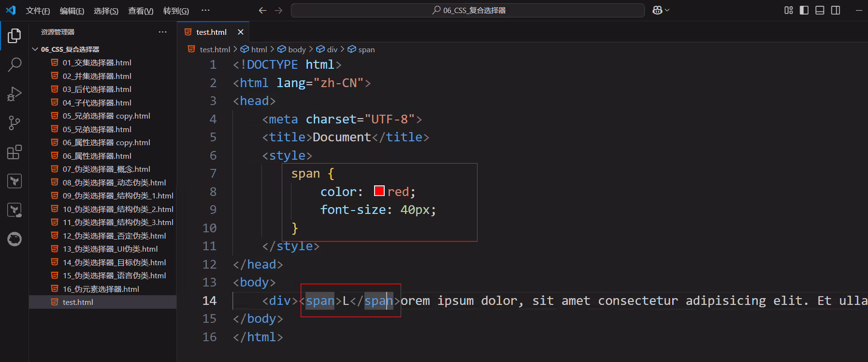Screen dimensions: 868x362
Task: Open the Extensions view
Action: click(x=14, y=152)
